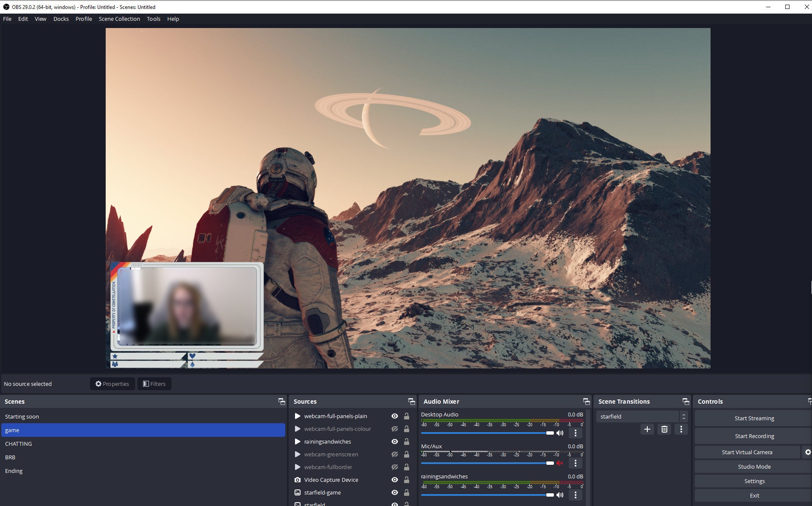The width and height of the screenshot is (812, 506).
Task: Enable Studio Mode
Action: [x=754, y=466]
